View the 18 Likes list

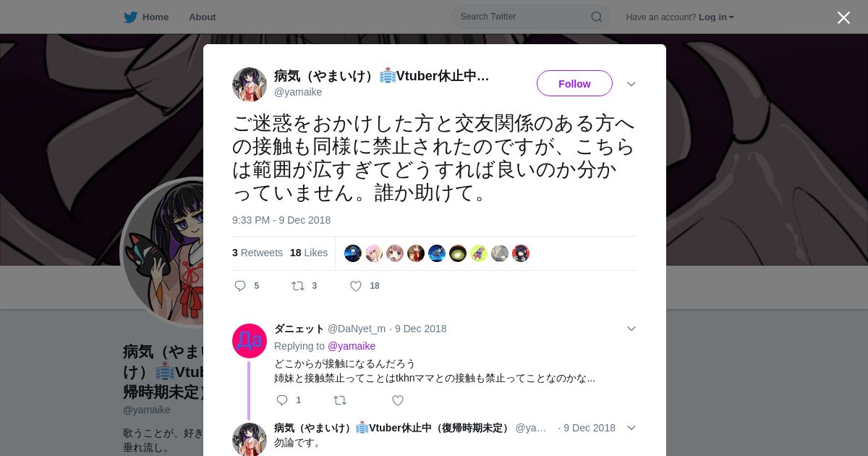(309, 253)
